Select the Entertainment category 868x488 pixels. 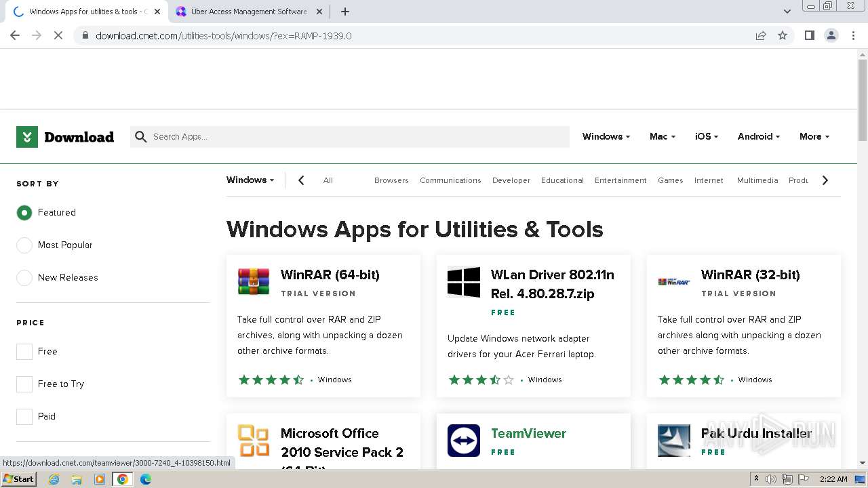tap(620, 180)
